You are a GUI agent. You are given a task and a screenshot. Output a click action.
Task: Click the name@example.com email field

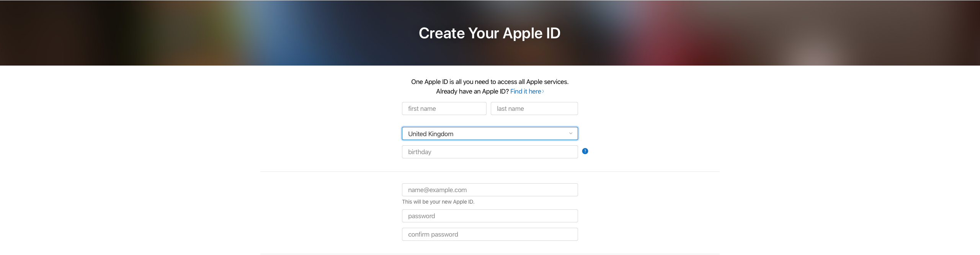[x=490, y=190]
